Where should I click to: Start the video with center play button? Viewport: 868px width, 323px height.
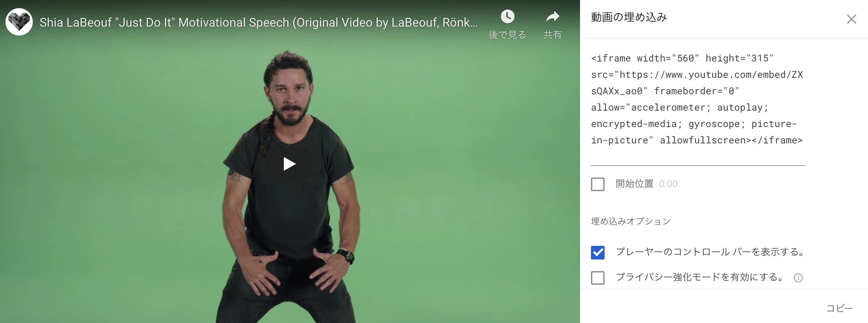point(289,164)
